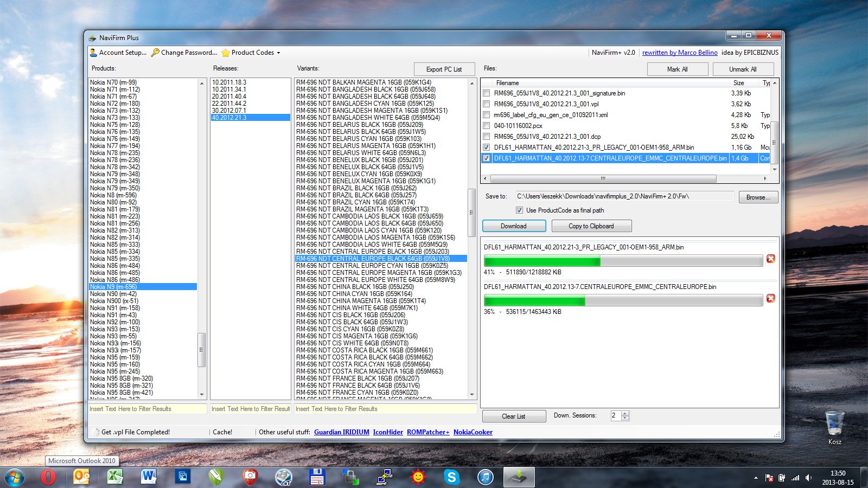This screenshot has width=868, height=488.
Task: Open Microsoft Outlook from the taskbar
Action: [81, 477]
